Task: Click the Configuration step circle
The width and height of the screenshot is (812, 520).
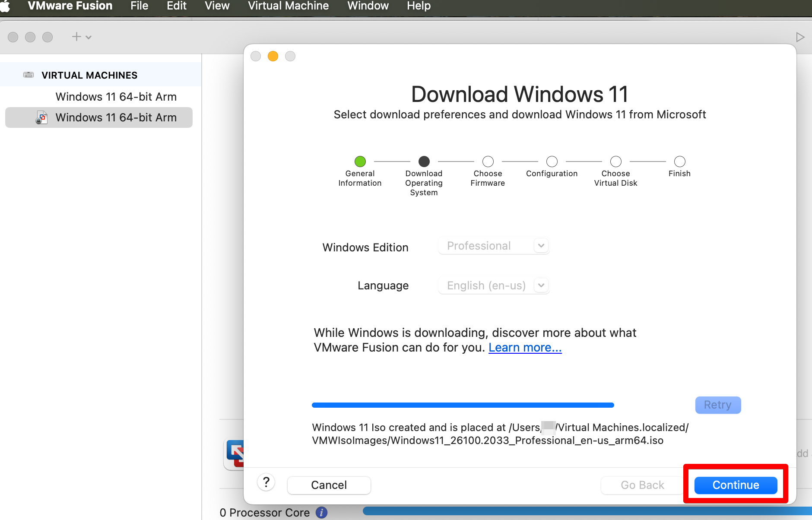Action: tap(552, 162)
